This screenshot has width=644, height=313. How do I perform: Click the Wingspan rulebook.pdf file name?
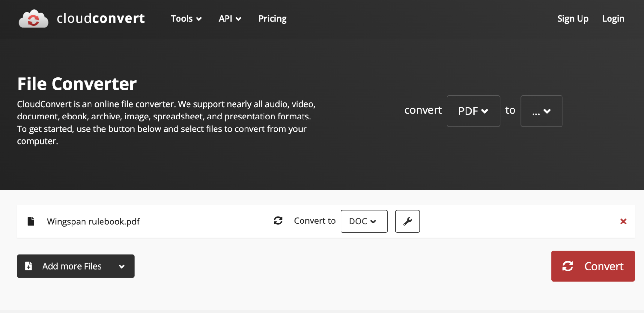pyautogui.click(x=93, y=222)
